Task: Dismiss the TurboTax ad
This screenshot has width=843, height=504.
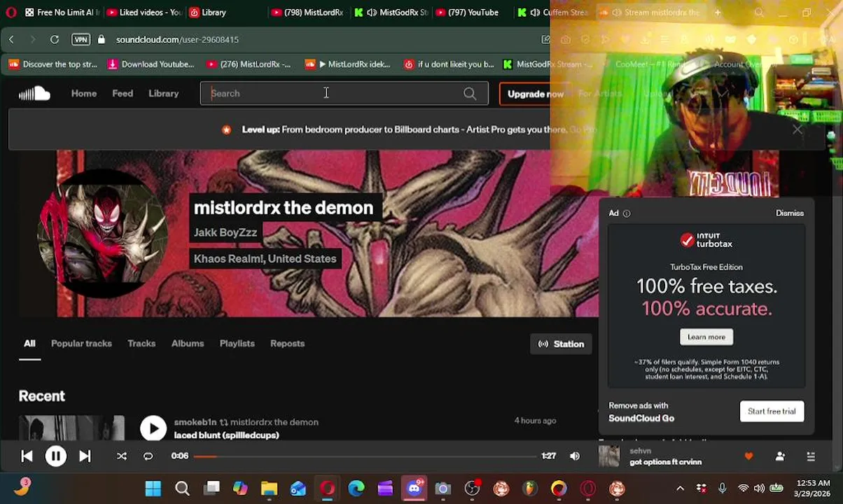Action: click(x=789, y=213)
